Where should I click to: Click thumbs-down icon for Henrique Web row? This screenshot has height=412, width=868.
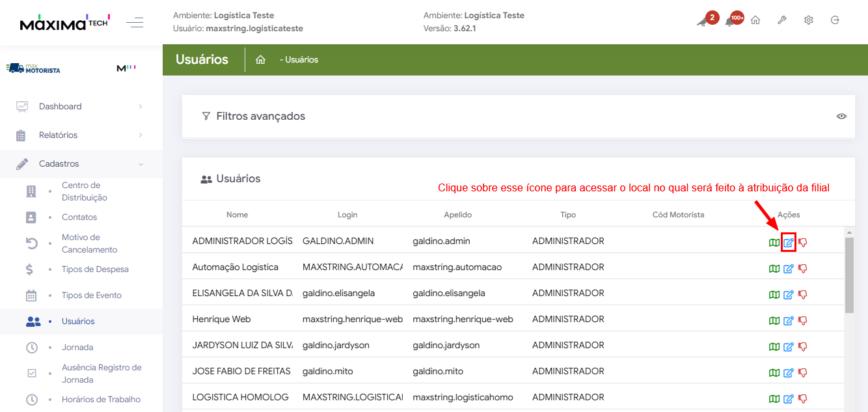pos(802,320)
